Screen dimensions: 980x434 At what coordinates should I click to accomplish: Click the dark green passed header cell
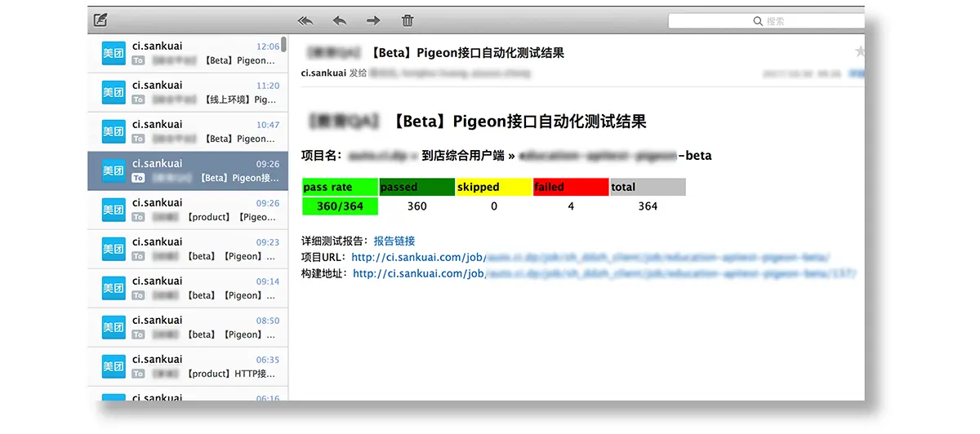pyautogui.click(x=416, y=187)
